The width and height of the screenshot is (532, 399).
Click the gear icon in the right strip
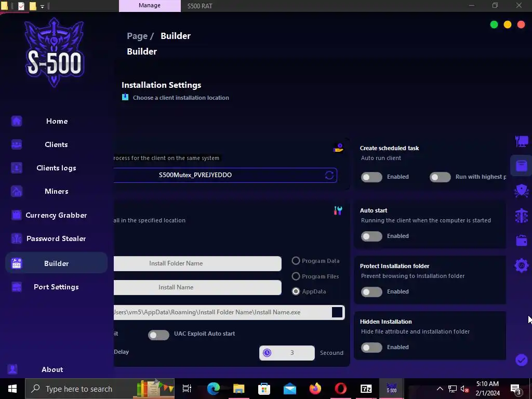pos(522,265)
